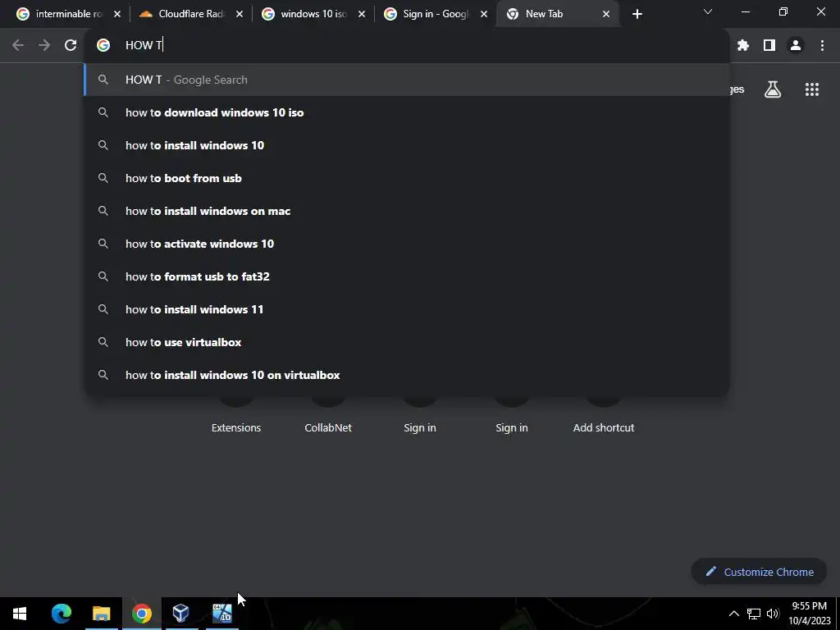Open Chrome's three-dot menu
This screenshot has height=630, width=840.
point(822,46)
